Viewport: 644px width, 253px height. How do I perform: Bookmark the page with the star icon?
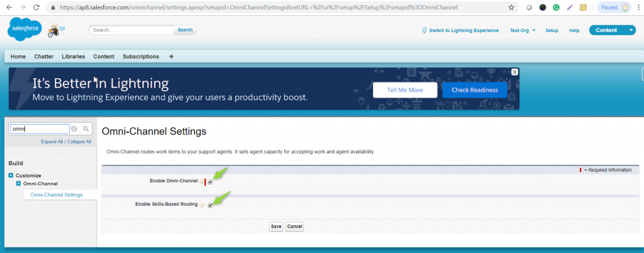(511, 8)
